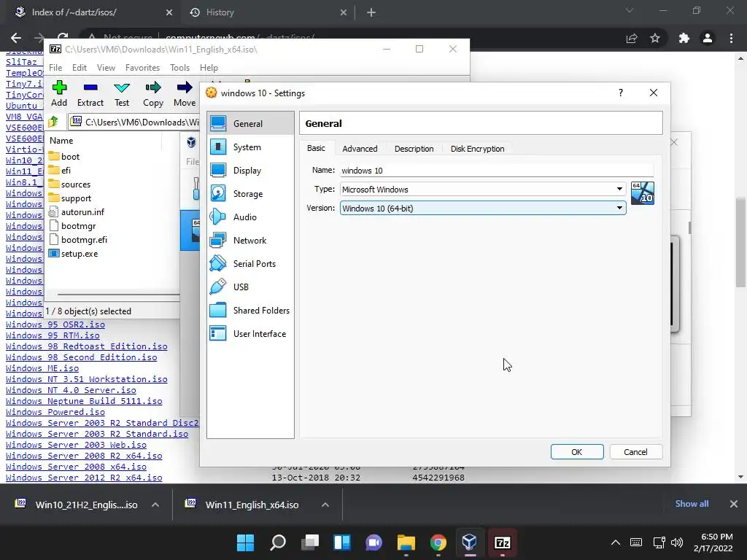Go up one folder level in 7-Zip
The height and width of the screenshot is (560, 747).
(53, 122)
